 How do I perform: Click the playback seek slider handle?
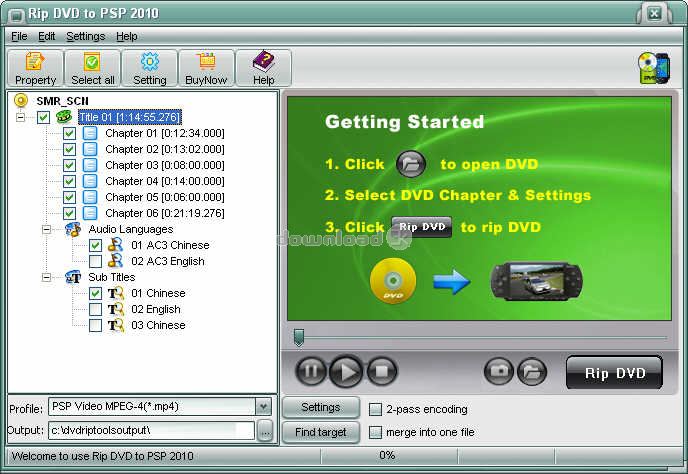click(299, 338)
